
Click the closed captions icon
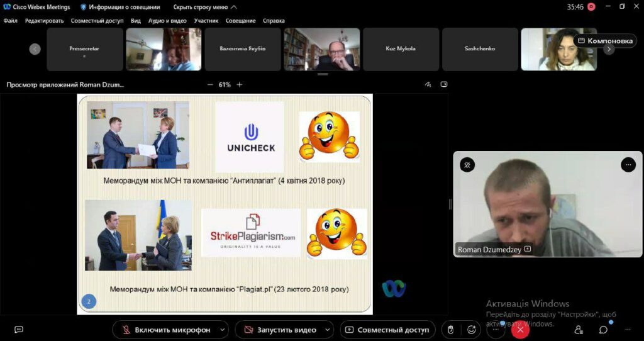pyautogui.click(x=19, y=330)
